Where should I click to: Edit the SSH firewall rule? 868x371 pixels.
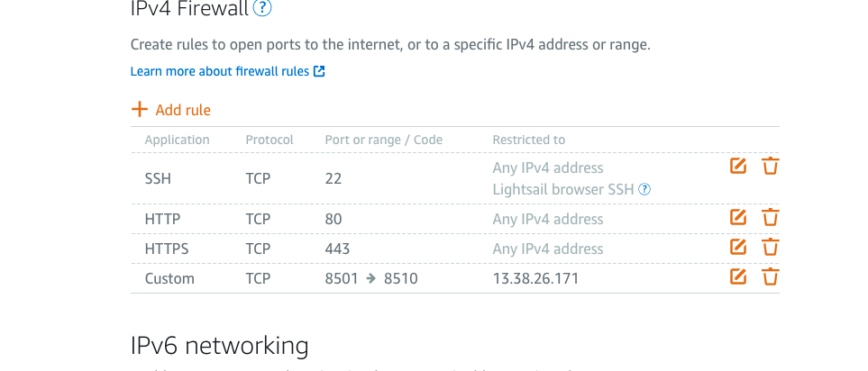click(x=738, y=166)
